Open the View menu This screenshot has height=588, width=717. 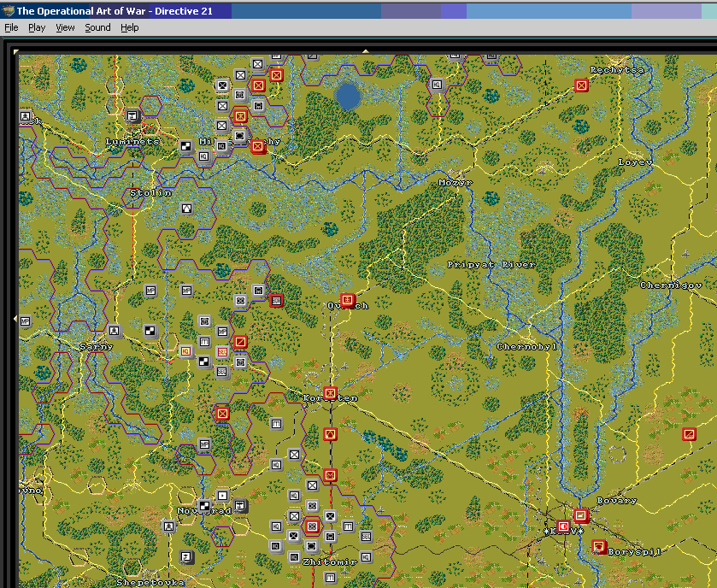coord(65,27)
